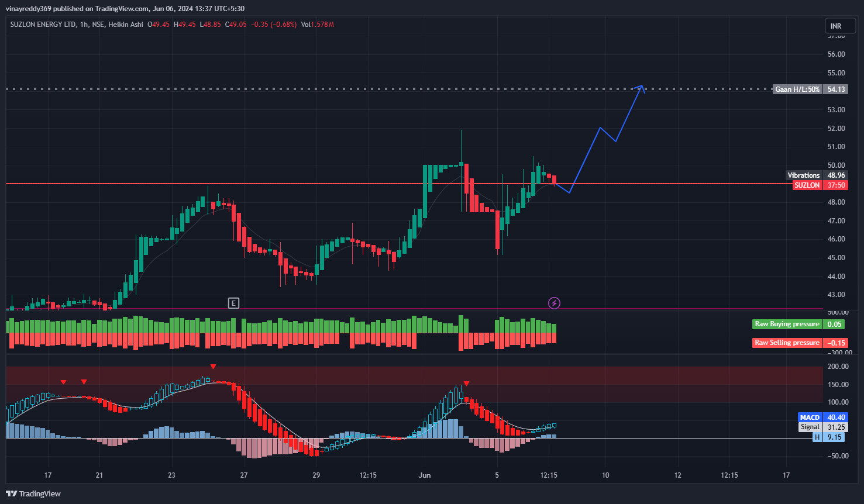Click the H histogram label
Screen dimensions: 864x504
(x=817, y=437)
